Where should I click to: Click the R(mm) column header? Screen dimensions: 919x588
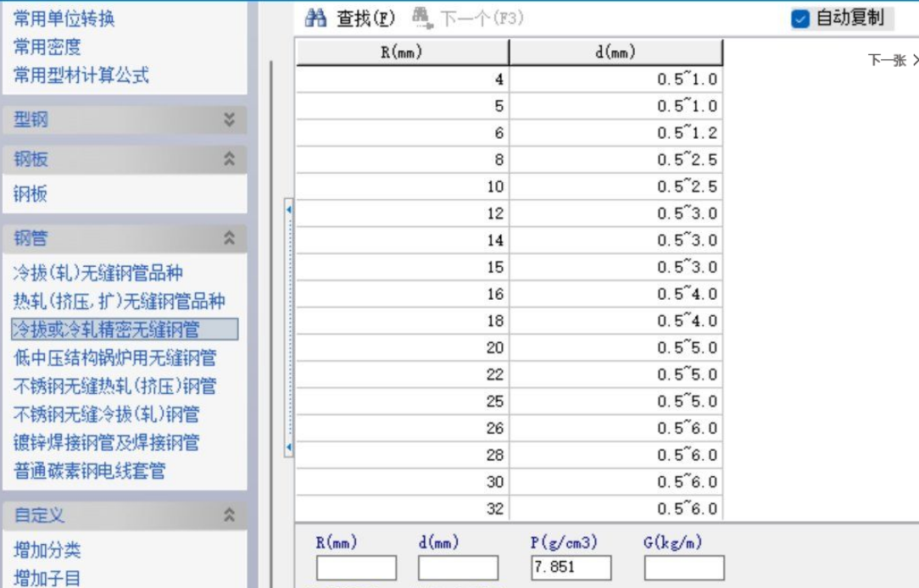click(x=402, y=53)
